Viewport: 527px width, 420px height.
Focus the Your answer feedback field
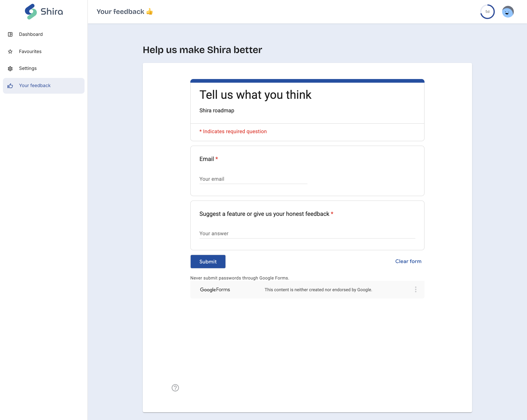(307, 234)
